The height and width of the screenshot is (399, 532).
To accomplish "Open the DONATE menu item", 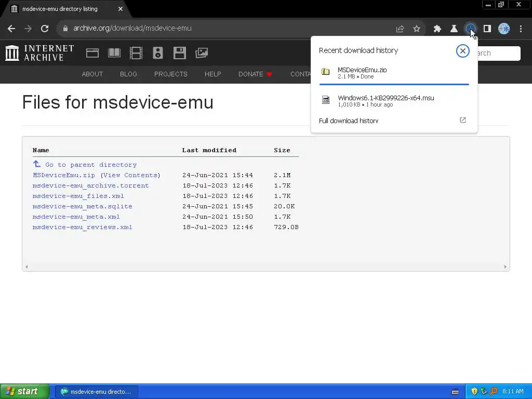I will click(255, 74).
